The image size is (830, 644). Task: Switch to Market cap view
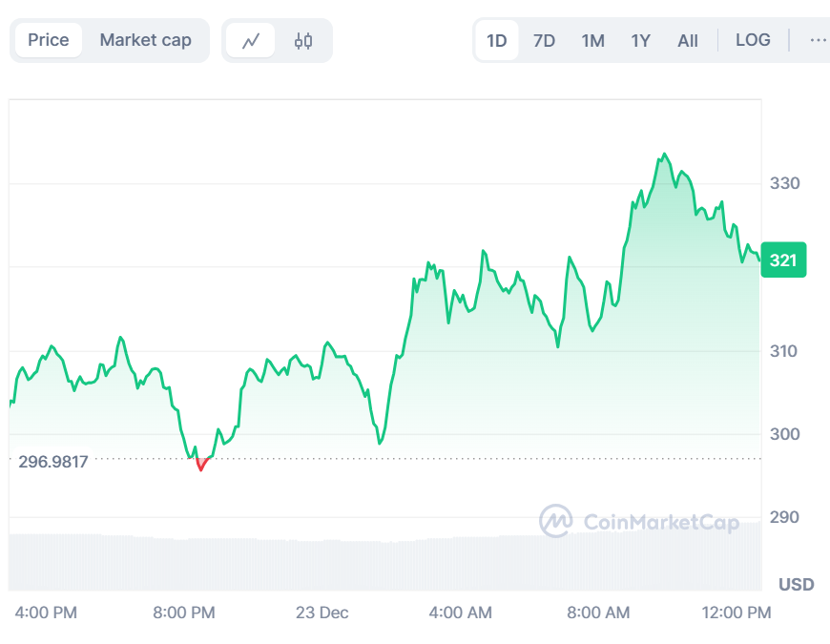(x=145, y=40)
